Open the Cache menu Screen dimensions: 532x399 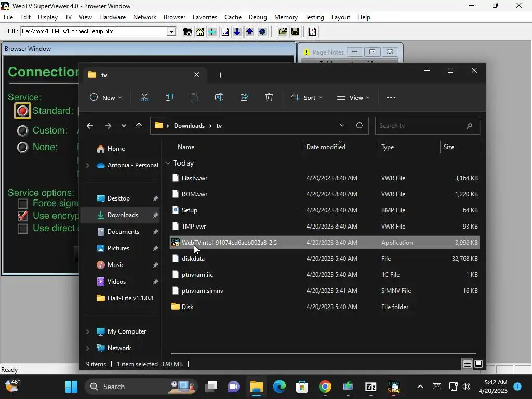pos(233,17)
